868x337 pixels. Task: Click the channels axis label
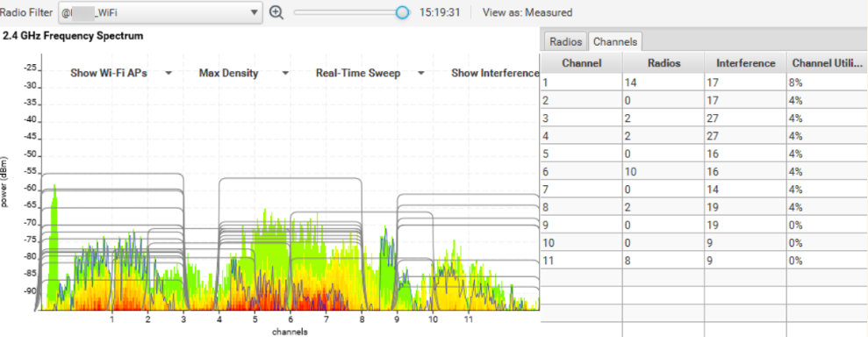(290, 332)
